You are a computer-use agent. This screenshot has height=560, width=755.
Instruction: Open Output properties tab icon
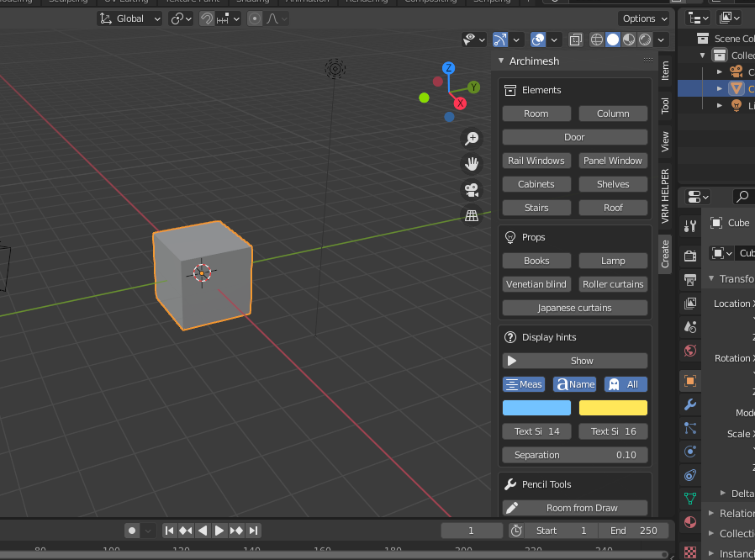[x=690, y=279]
